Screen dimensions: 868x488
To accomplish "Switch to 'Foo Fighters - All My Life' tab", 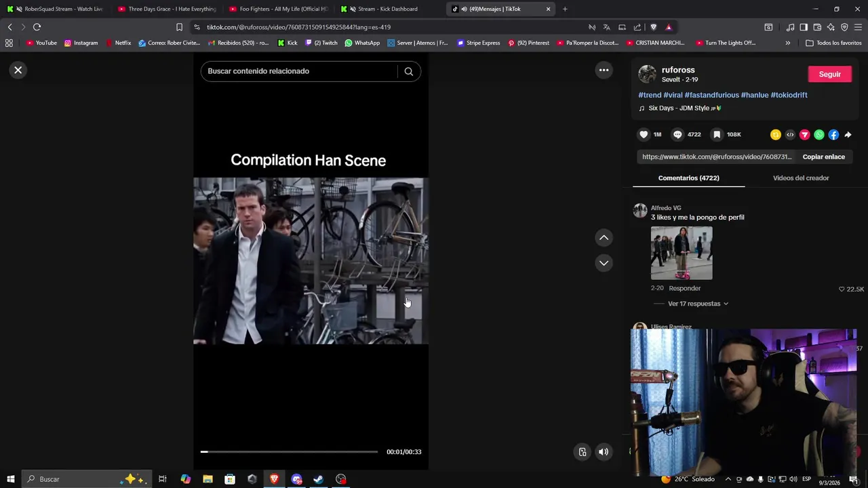I will [x=278, y=9].
